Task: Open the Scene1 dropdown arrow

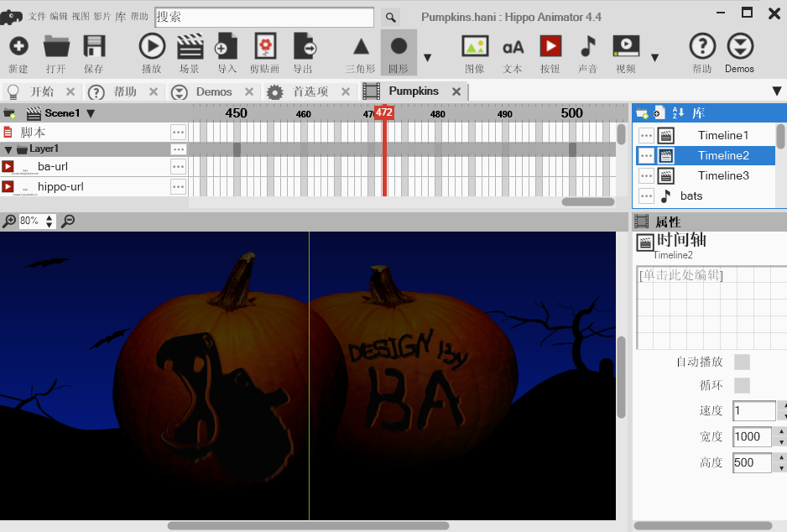Action: click(91, 113)
